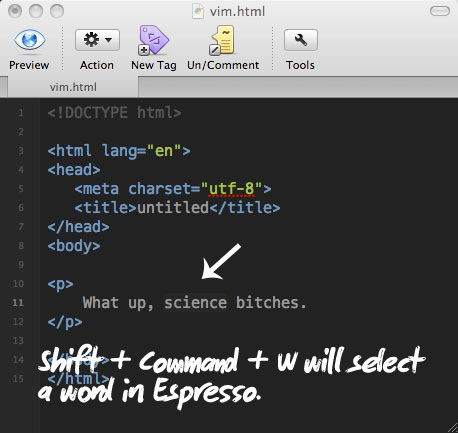Click the Preview toolbar label

29,65
